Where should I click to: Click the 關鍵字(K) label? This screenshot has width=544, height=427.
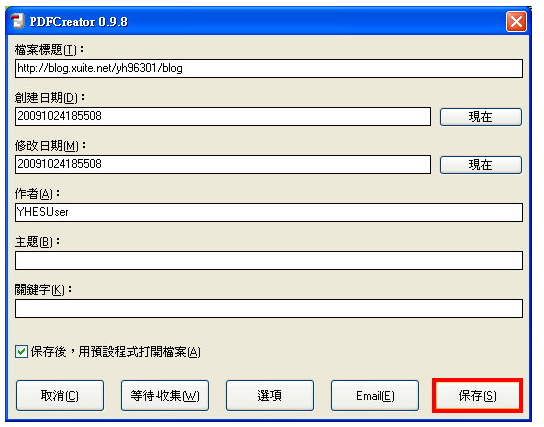point(43,290)
